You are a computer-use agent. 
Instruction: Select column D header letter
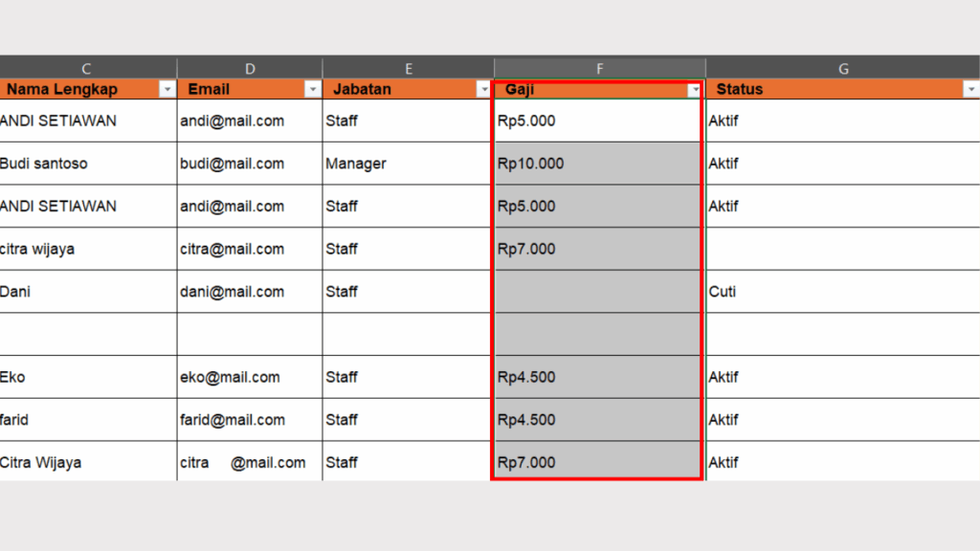[x=250, y=68]
